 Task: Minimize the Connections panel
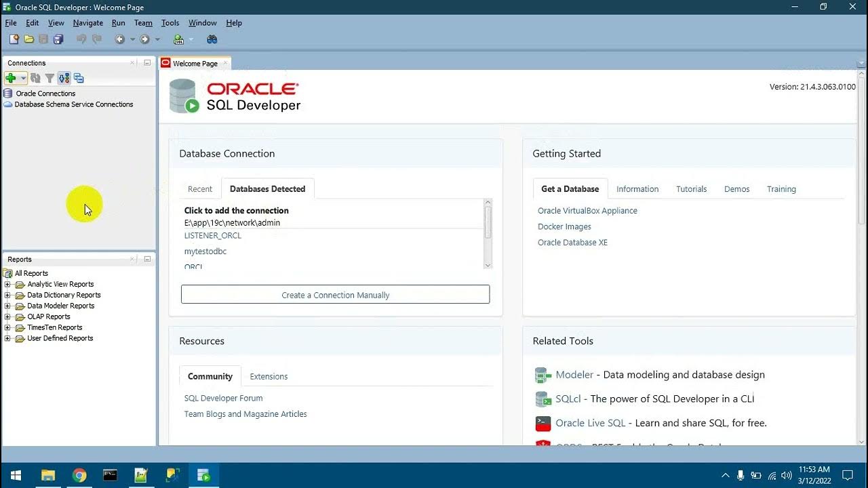[x=147, y=62]
